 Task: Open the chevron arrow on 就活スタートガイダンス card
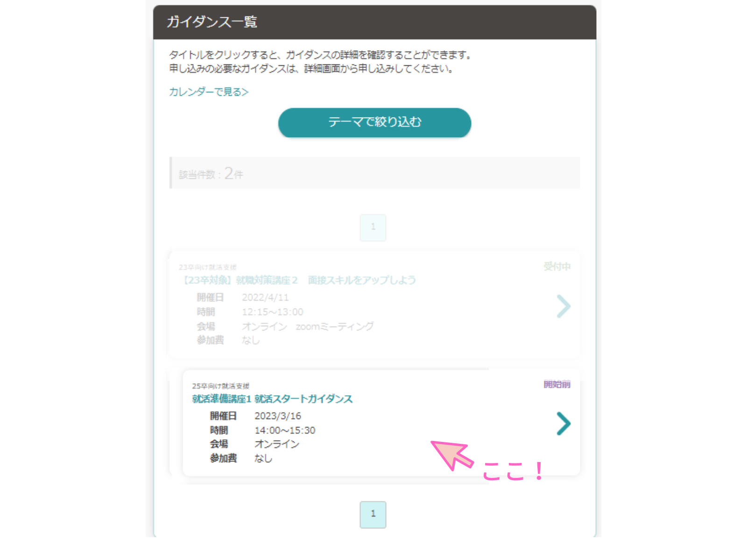(564, 423)
